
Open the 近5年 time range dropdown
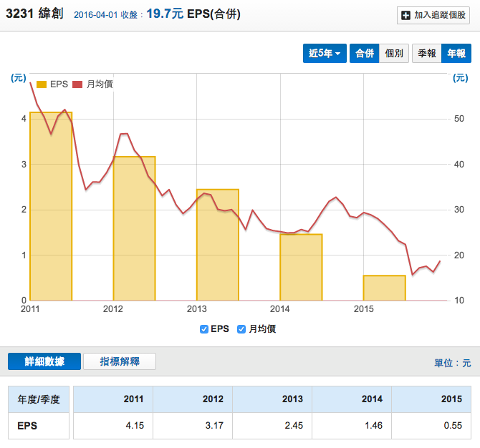[x=325, y=54]
